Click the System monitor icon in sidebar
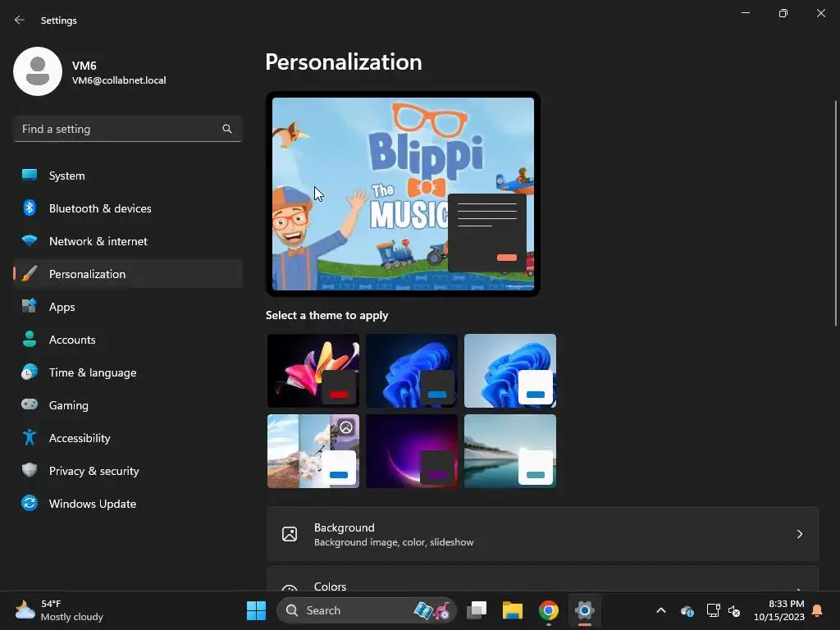Viewport: 840px width, 630px height. click(30, 176)
